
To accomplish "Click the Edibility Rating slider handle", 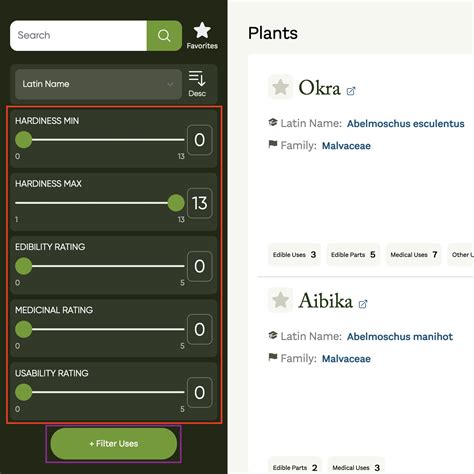I will tap(23, 266).
